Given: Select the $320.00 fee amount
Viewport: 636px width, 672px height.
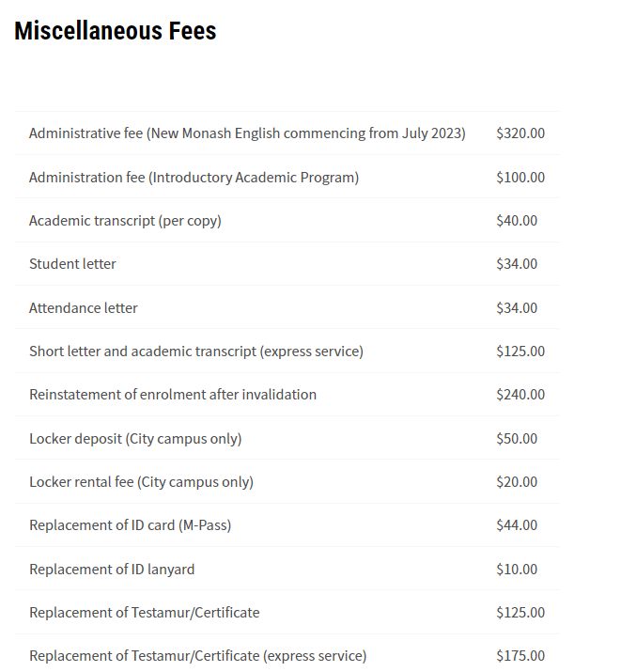Looking at the screenshot, I should point(520,133).
